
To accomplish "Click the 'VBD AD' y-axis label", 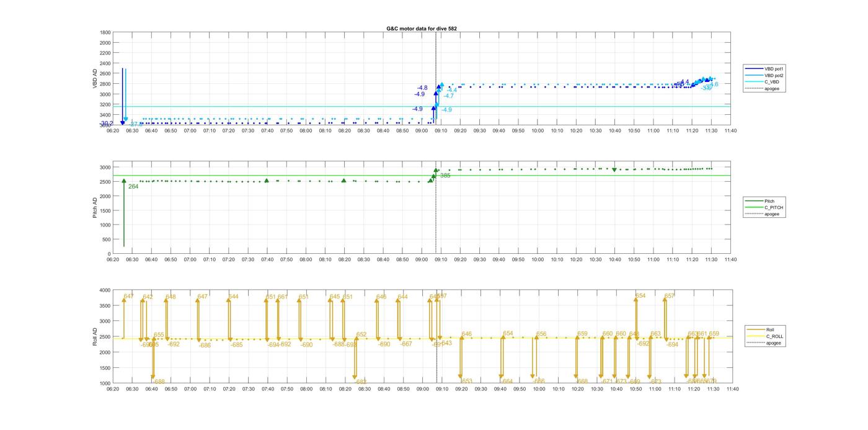I will click(95, 79).
